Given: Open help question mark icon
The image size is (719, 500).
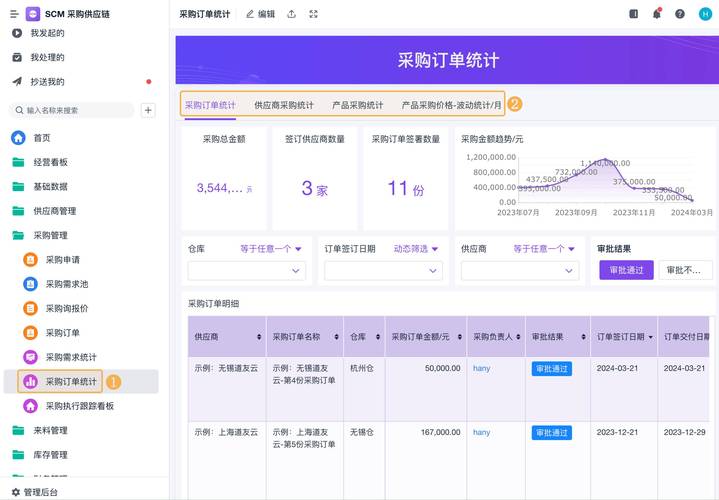Looking at the screenshot, I should tap(680, 14).
